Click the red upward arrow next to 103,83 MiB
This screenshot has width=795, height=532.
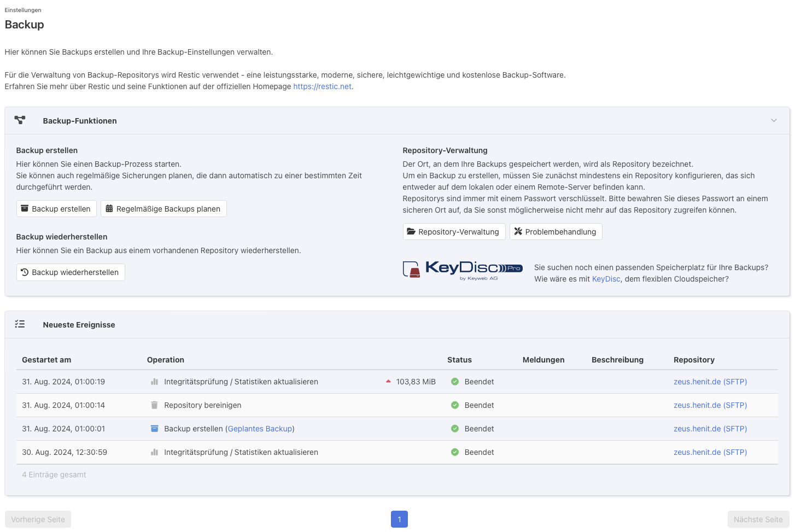(388, 382)
